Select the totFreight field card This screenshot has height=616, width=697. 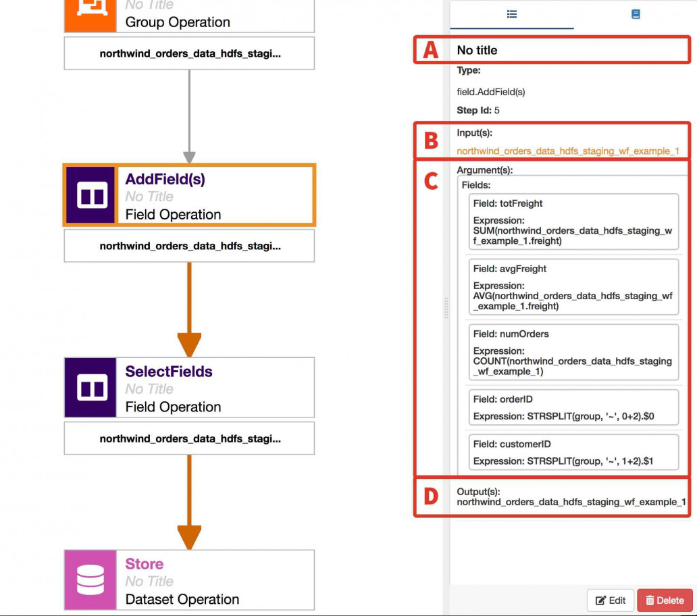coord(573,222)
